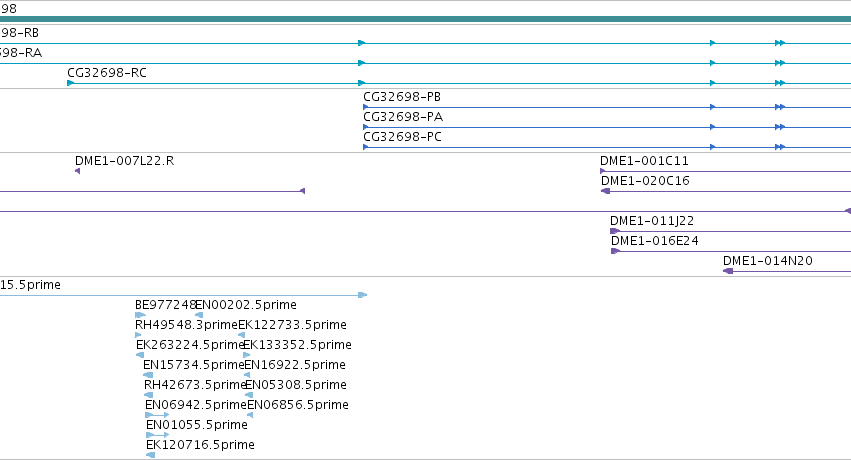The height and width of the screenshot is (460, 851).
Task: Click the EN01055.5prime EST arrow feature
Action: click(x=157, y=435)
